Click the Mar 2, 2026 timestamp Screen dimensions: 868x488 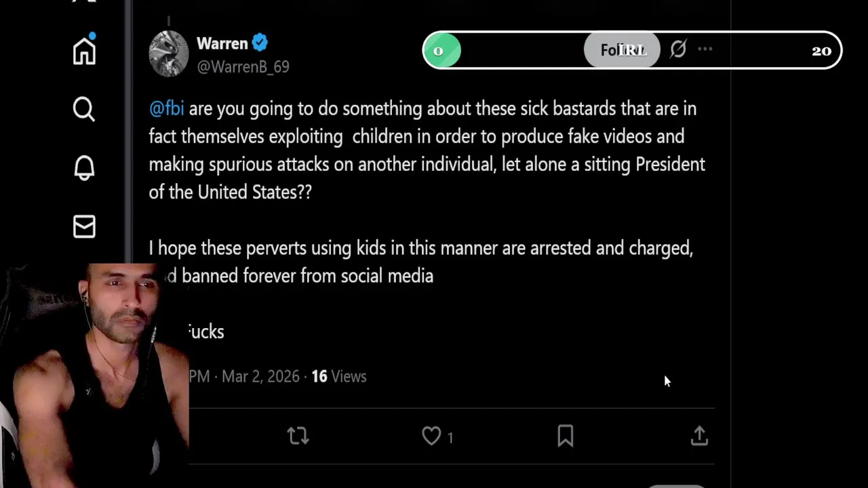pyautogui.click(x=260, y=377)
